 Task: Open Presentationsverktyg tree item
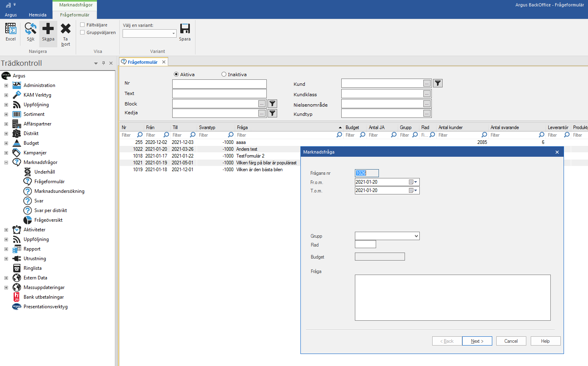(46, 307)
